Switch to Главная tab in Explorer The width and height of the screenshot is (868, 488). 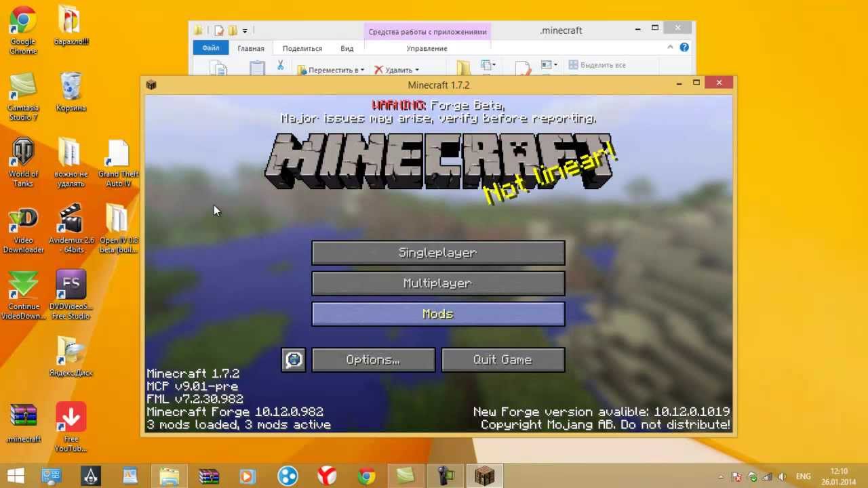click(x=251, y=49)
